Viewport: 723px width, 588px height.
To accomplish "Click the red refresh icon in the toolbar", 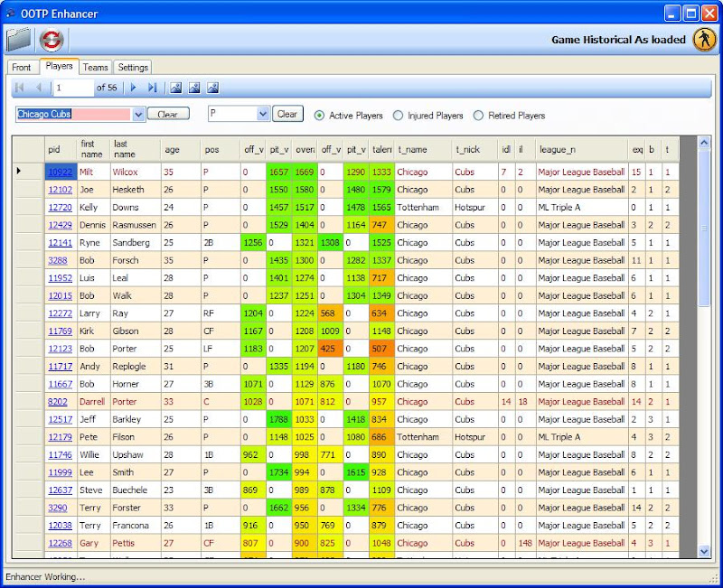I will [x=52, y=39].
